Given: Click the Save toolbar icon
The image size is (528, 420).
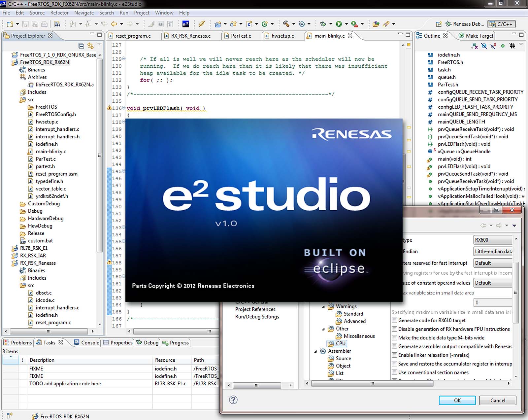Looking at the screenshot, I should click(x=25, y=24).
